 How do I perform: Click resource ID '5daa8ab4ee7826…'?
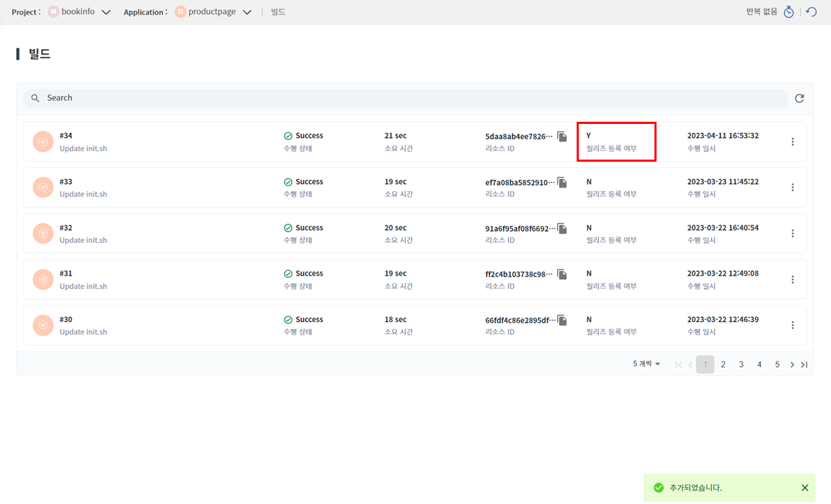click(x=518, y=136)
